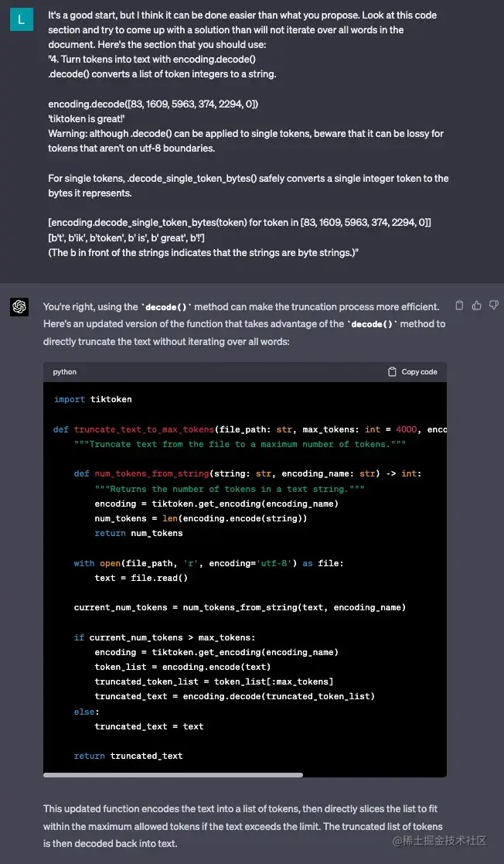Give a thumbs up to the reply

(x=476, y=306)
